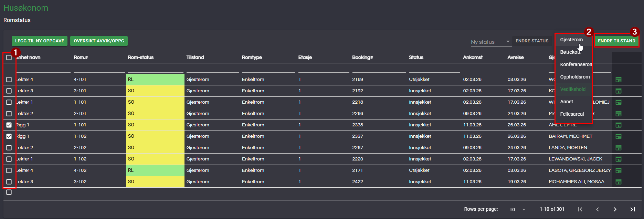Uncheck the Rigg 1 room 1-101 checkbox
This screenshot has height=219, width=644.
pyautogui.click(x=9, y=125)
